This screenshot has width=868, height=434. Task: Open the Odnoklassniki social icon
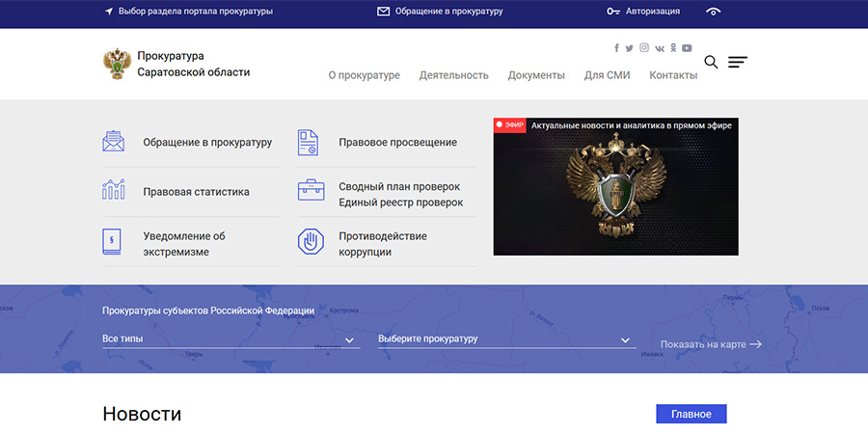point(673,48)
